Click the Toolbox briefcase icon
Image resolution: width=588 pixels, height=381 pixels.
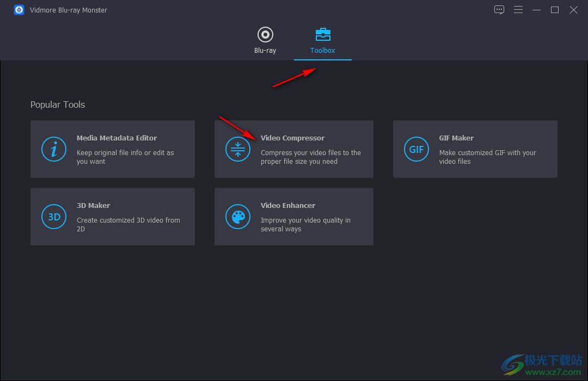(323, 35)
